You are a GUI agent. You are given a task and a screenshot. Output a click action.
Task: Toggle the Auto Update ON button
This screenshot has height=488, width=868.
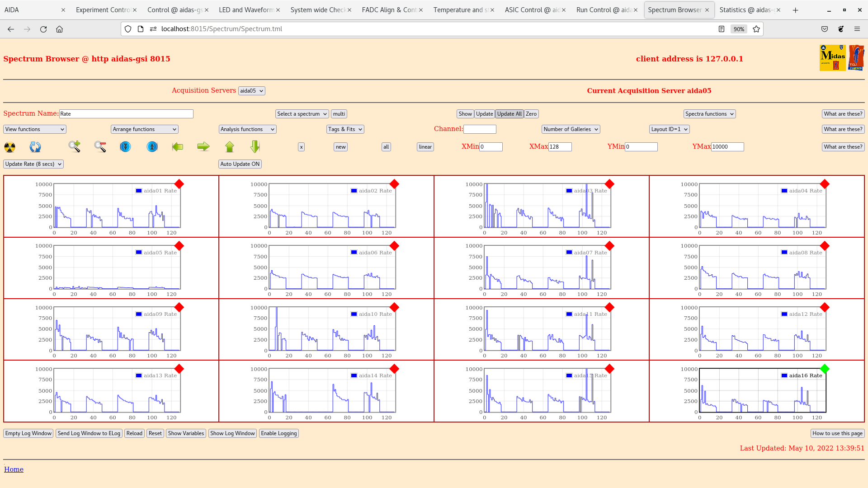pos(240,164)
